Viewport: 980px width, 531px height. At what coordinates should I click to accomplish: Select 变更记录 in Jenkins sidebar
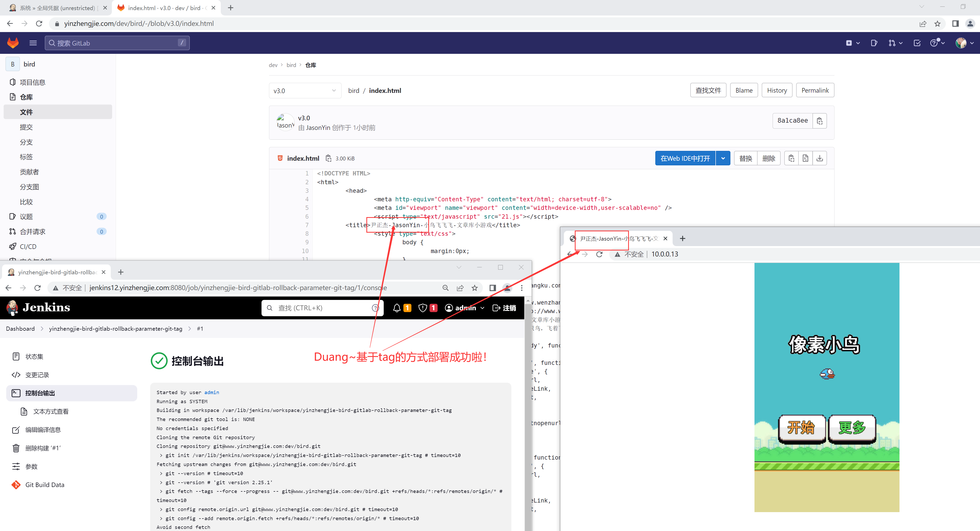(x=37, y=375)
